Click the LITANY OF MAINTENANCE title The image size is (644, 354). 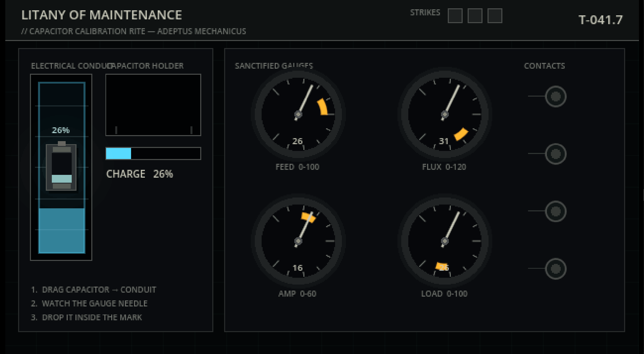pyautogui.click(x=102, y=15)
